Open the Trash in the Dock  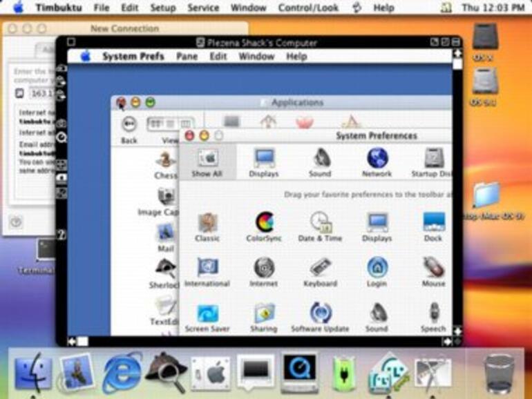tap(498, 372)
